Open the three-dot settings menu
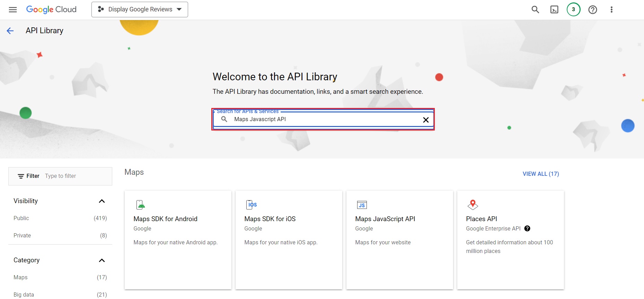Viewport: 644px width, 299px height. pyautogui.click(x=611, y=10)
